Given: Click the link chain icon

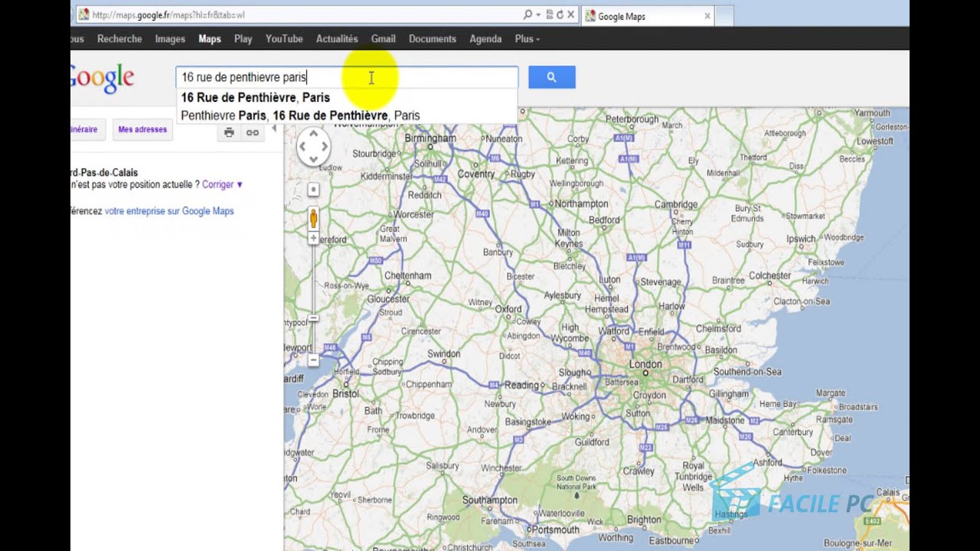Looking at the screenshot, I should point(252,132).
